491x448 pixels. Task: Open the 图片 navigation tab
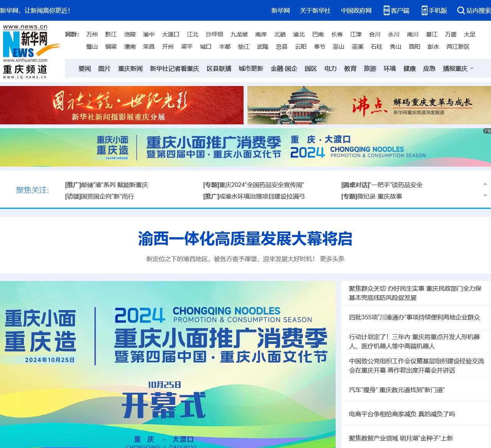pos(104,69)
